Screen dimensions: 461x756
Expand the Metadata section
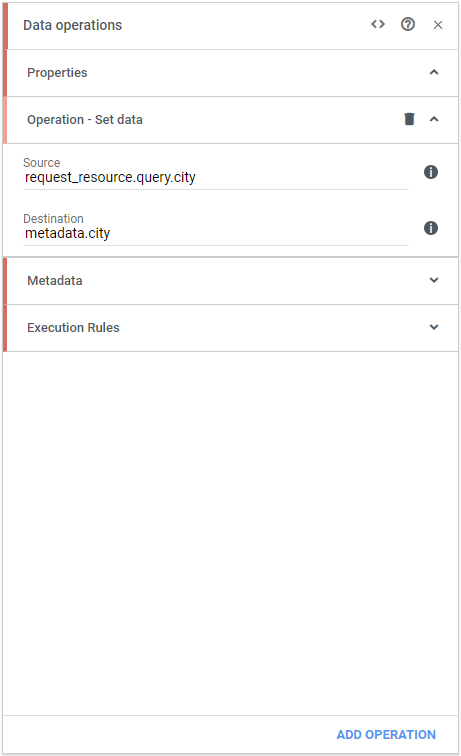[434, 280]
